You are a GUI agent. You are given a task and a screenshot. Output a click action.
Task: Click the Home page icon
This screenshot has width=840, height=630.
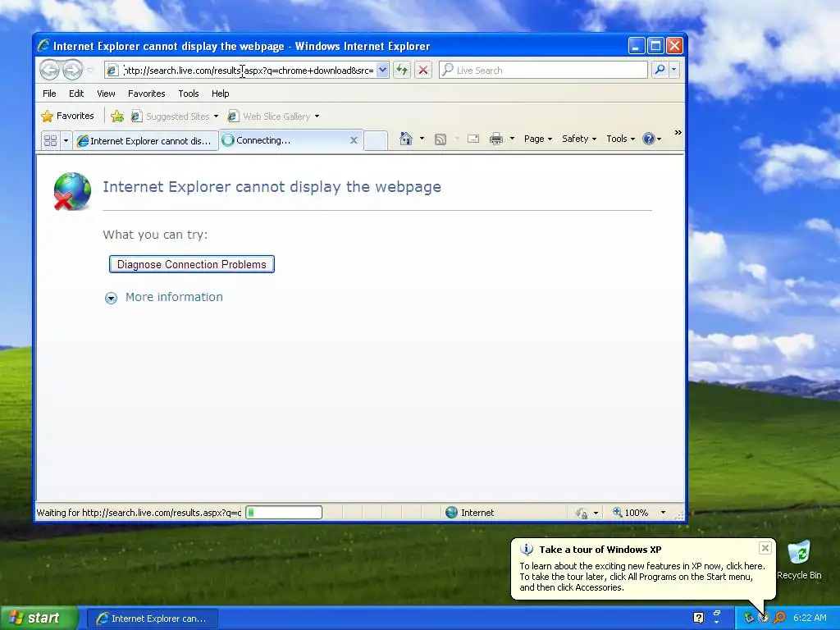pyautogui.click(x=406, y=139)
